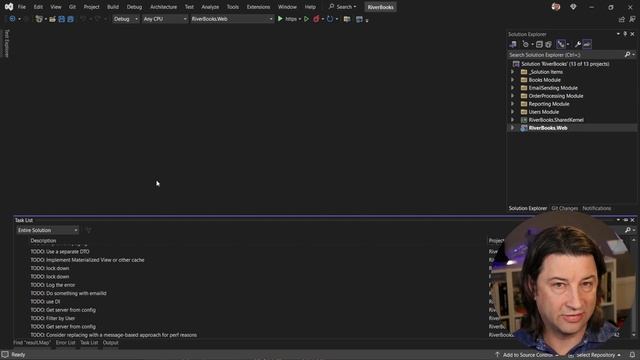Click the Visual Studio logo icon
Image resolution: width=640 pixels, height=360 pixels.
[x=9, y=7]
